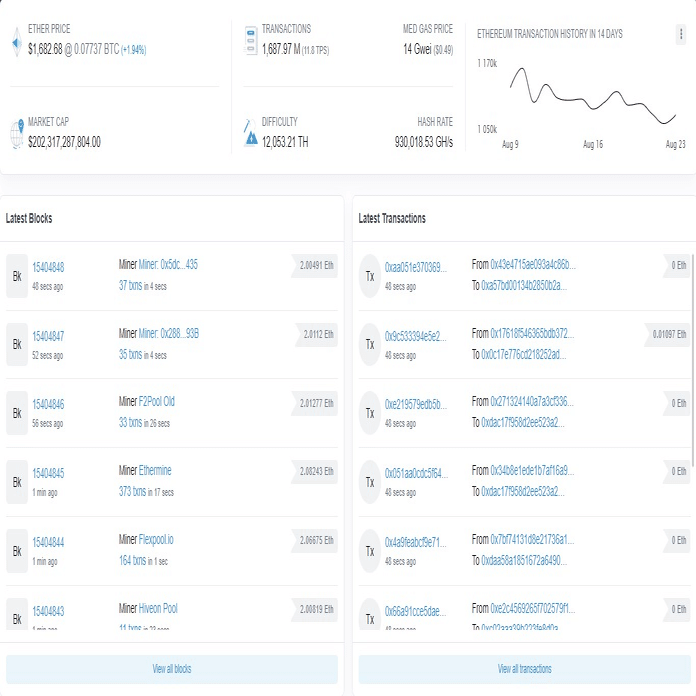Open To address 0x0c17e776cd218252ad...
This screenshot has width=696, height=696.
tap(523, 354)
